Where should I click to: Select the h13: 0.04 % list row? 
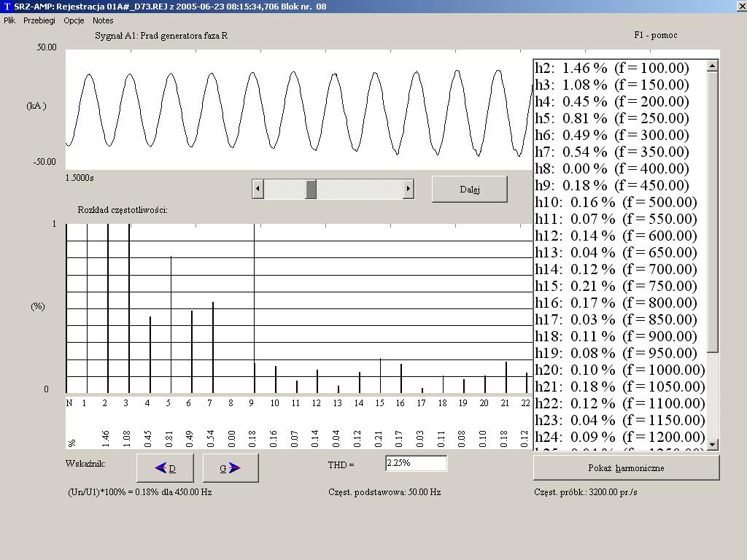tap(620, 252)
